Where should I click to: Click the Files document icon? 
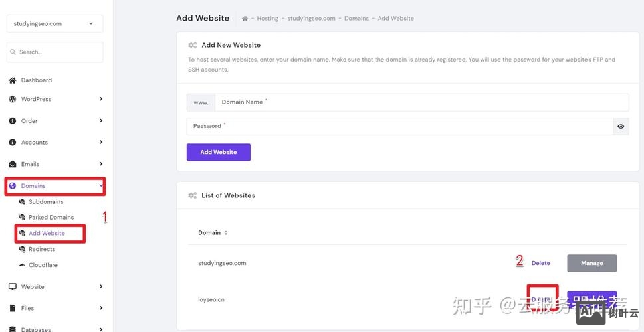click(12, 308)
